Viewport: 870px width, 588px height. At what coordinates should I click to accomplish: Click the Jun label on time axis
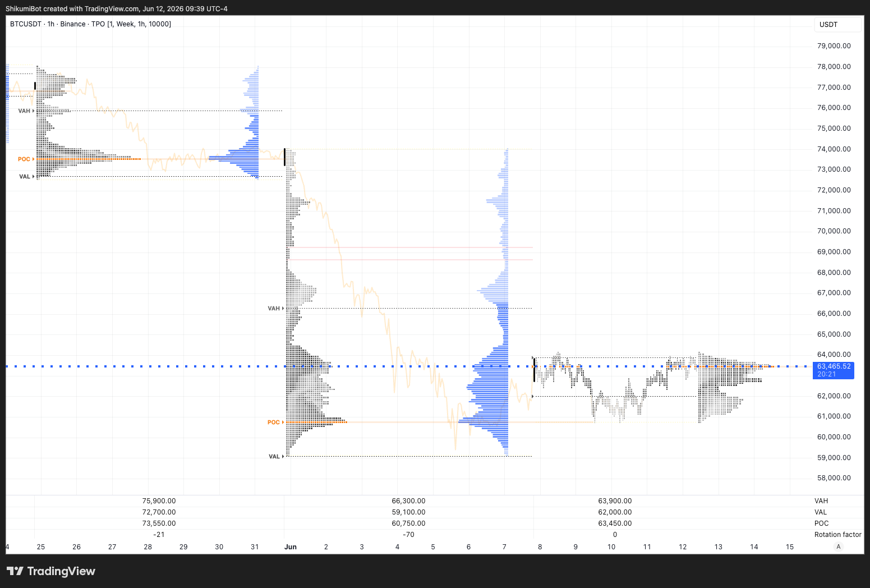[291, 547]
